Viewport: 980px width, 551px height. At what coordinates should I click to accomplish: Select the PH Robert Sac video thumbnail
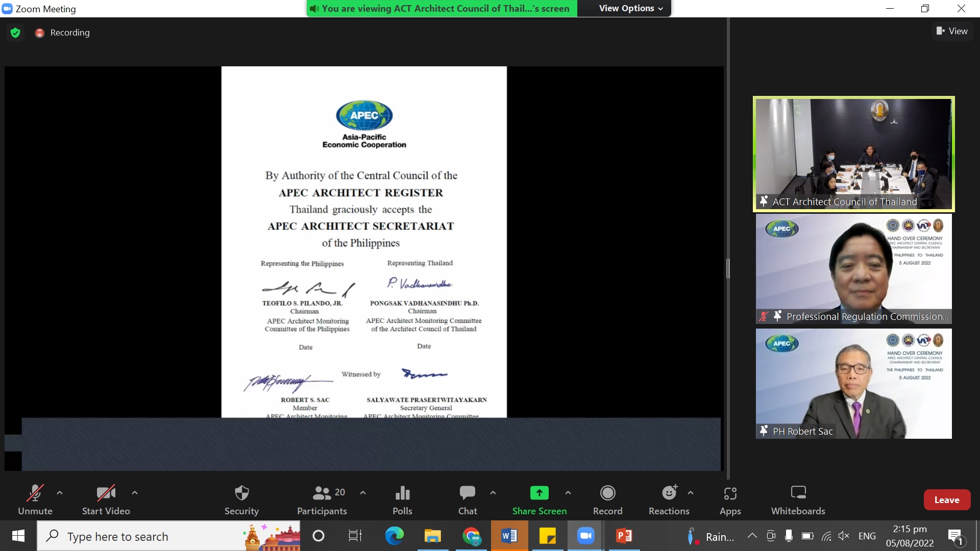[853, 384]
